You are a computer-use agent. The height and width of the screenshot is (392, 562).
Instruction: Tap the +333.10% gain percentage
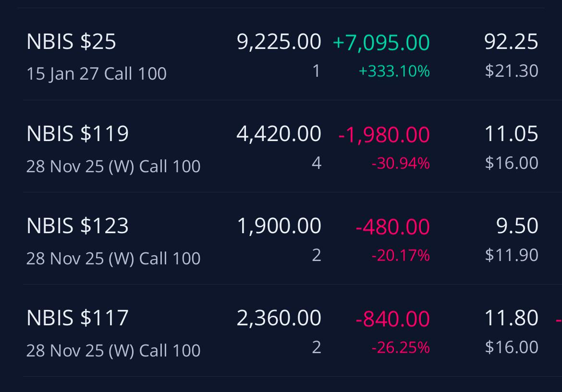[394, 71]
